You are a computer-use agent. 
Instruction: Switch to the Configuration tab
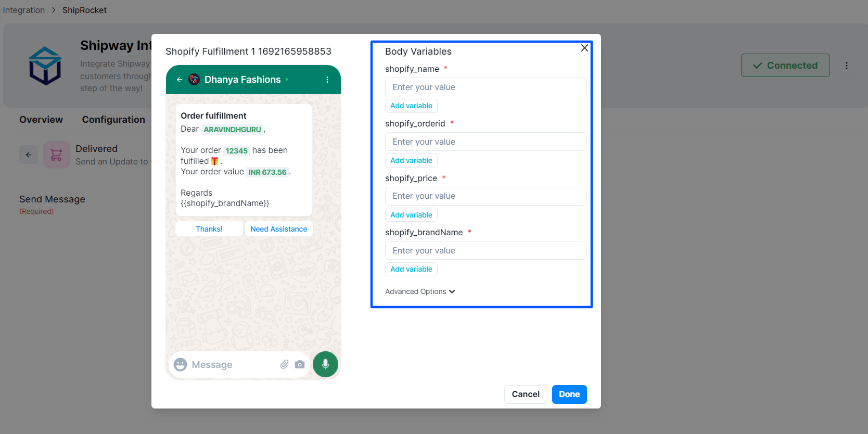(113, 120)
